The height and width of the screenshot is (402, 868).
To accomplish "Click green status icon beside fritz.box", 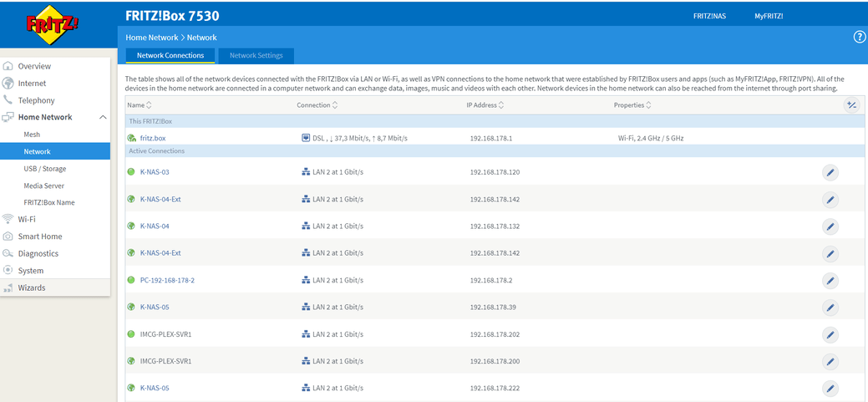I will [x=131, y=139].
